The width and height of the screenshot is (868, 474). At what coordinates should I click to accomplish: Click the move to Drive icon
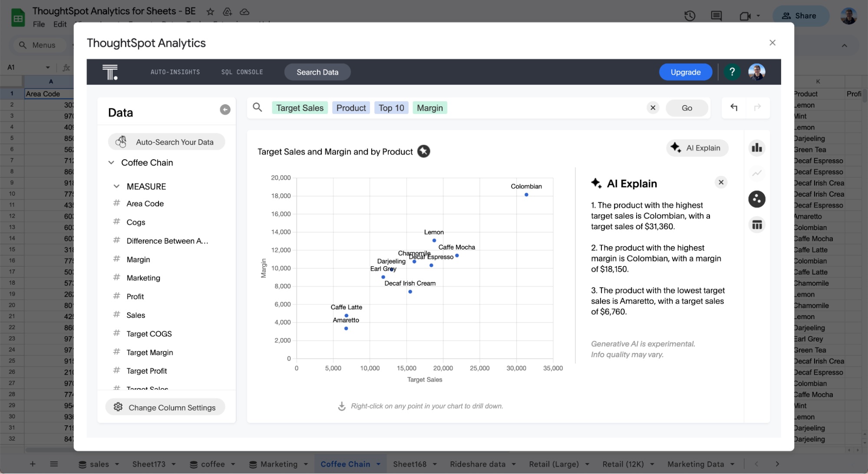[x=227, y=12]
